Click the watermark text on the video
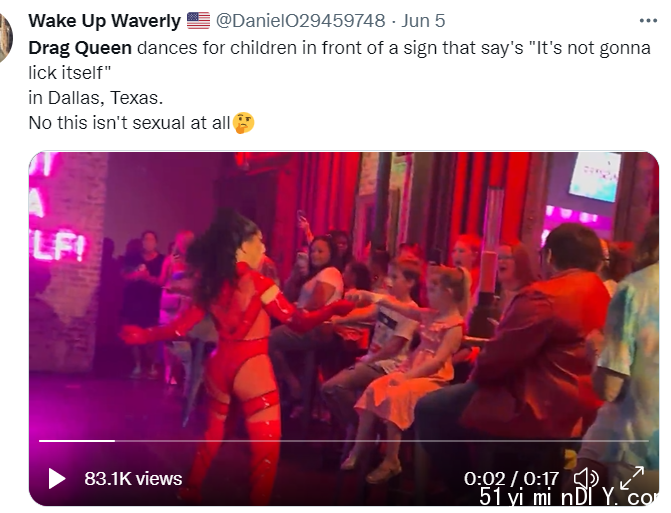 [x=568, y=496]
